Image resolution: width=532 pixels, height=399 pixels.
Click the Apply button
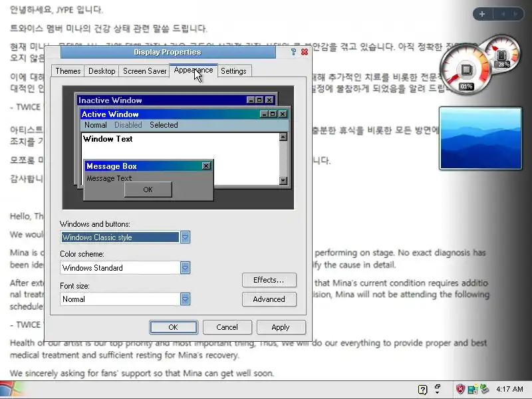[x=281, y=327]
